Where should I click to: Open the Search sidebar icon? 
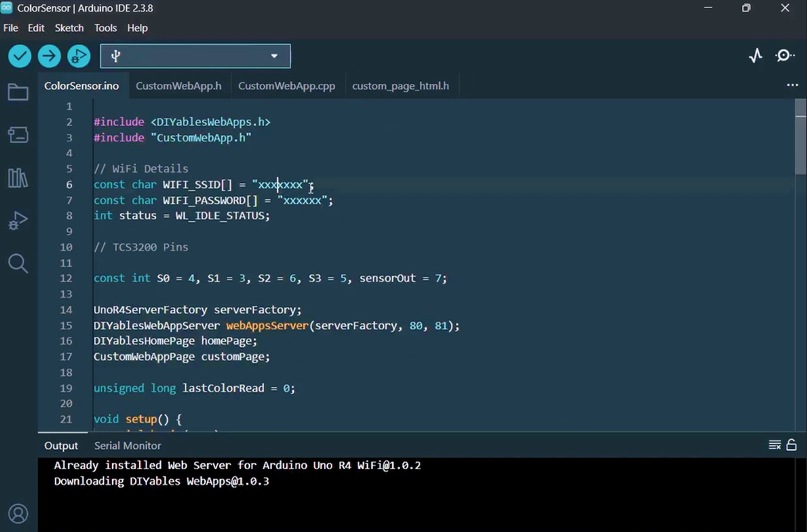click(18, 264)
